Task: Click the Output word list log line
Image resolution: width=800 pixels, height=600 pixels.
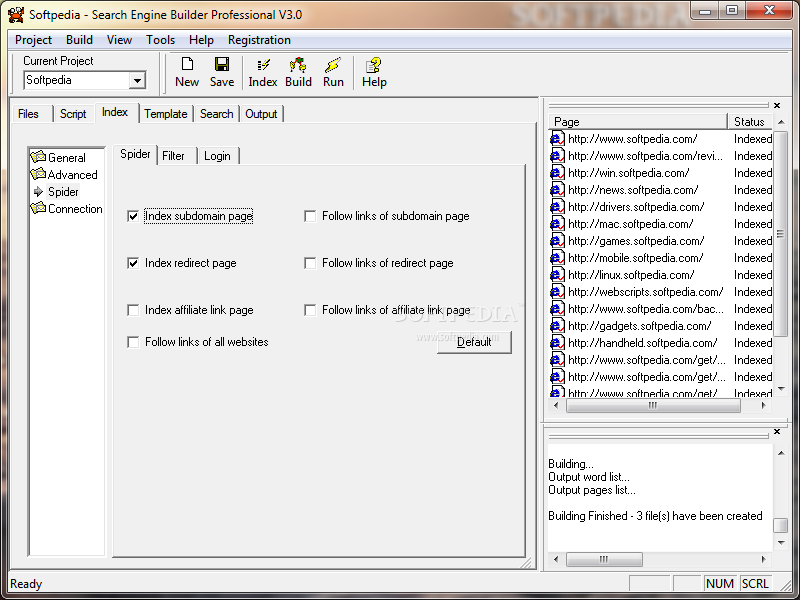Action: [589, 477]
